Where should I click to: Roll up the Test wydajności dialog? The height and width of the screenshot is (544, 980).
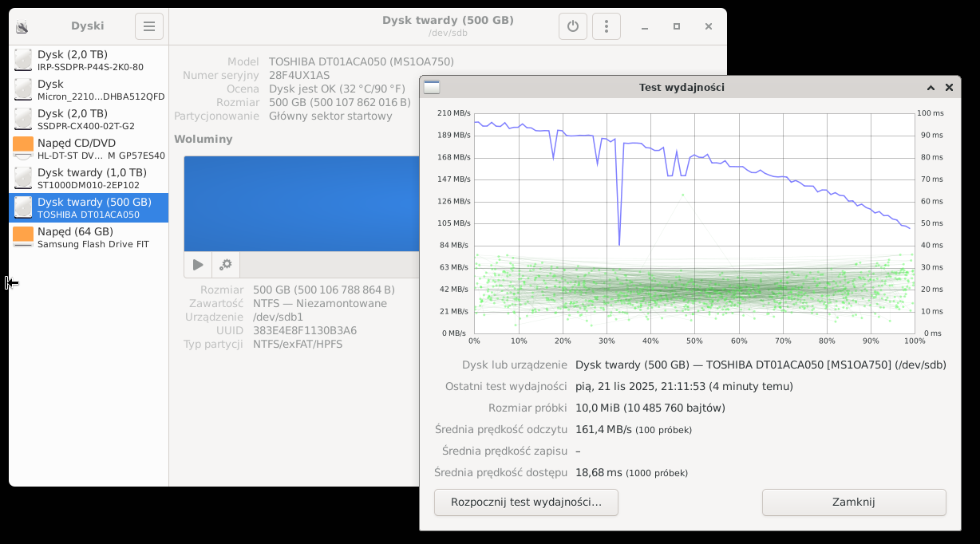pyautogui.click(x=931, y=88)
